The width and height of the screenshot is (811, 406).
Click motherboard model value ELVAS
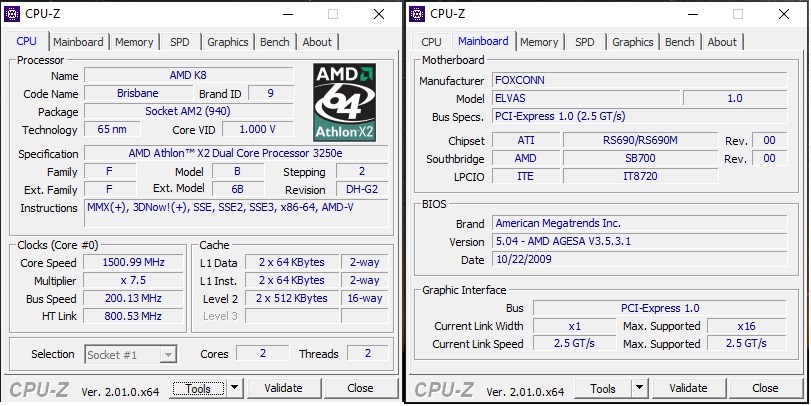(x=586, y=98)
